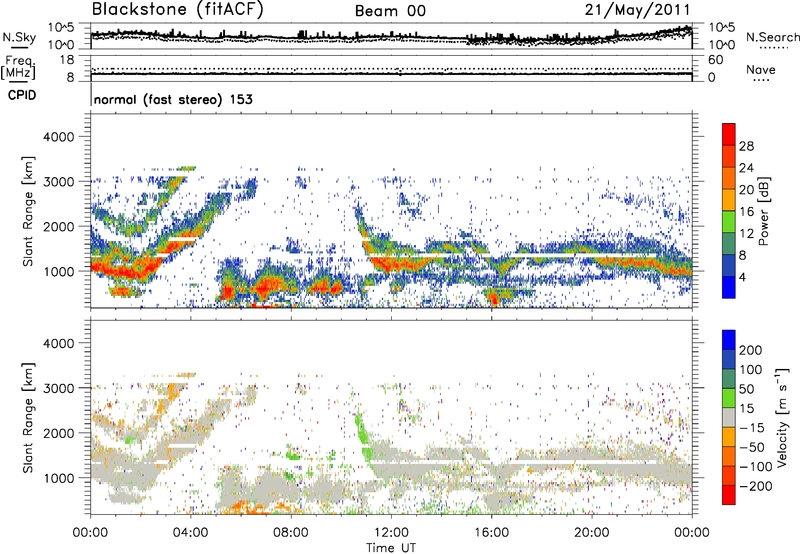Click the 60 tick on Nave axis
The height and width of the screenshot is (554, 800).
715,60
